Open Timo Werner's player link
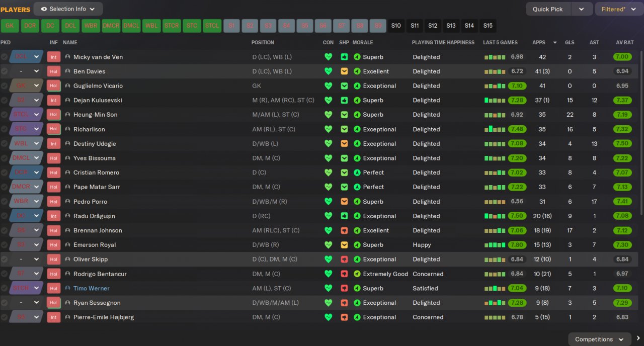This screenshot has width=644, height=346. [x=92, y=288]
